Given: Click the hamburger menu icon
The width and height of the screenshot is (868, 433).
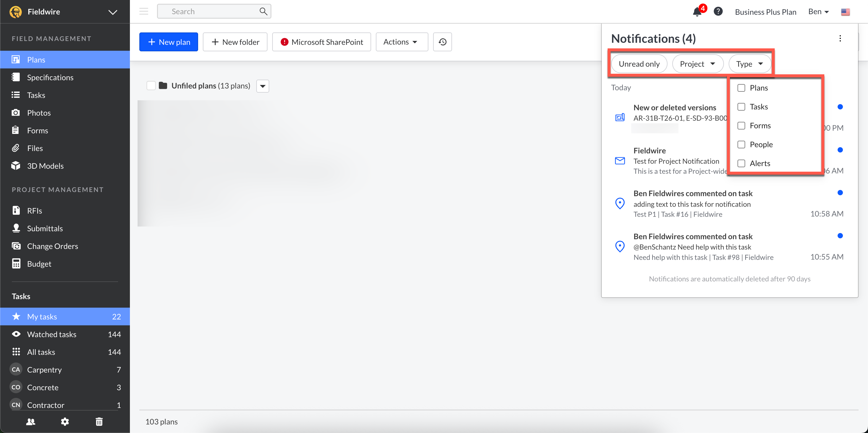Looking at the screenshot, I should [x=144, y=12].
